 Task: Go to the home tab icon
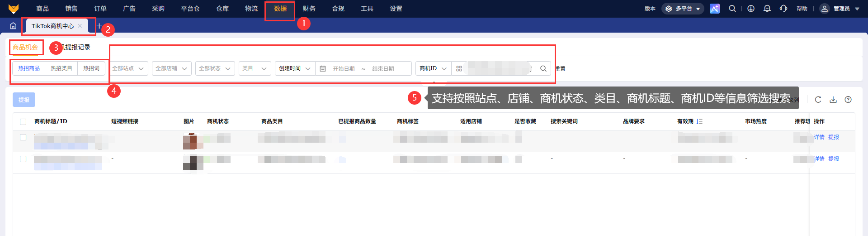pyautogui.click(x=13, y=26)
